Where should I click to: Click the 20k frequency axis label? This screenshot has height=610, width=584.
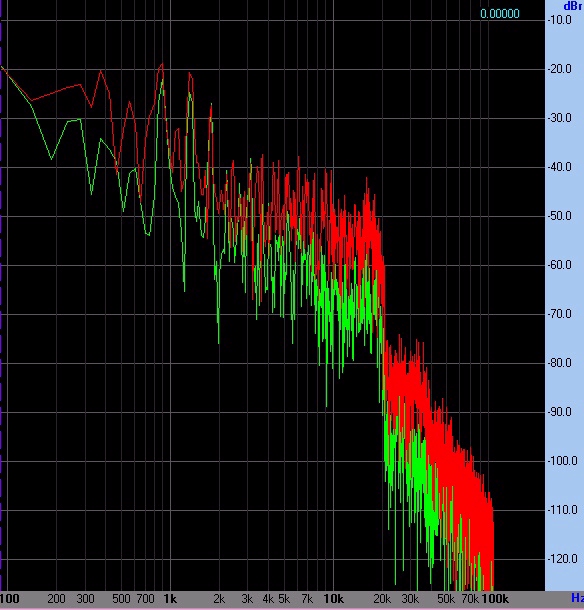[382, 599]
